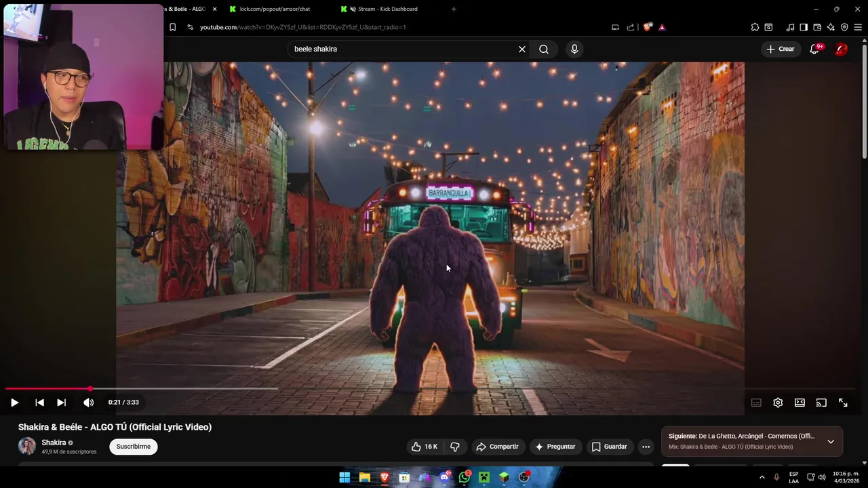
Task: Open YouTube notifications bell
Action: point(814,49)
